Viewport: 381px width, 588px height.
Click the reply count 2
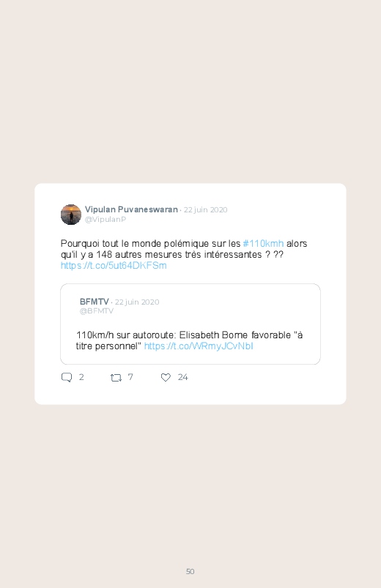click(81, 377)
